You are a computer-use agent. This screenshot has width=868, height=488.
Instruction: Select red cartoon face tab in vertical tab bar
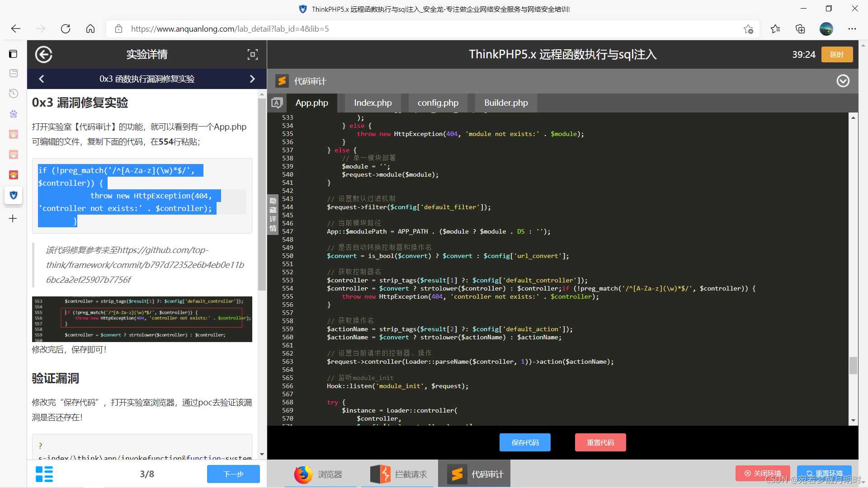tap(14, 175)
